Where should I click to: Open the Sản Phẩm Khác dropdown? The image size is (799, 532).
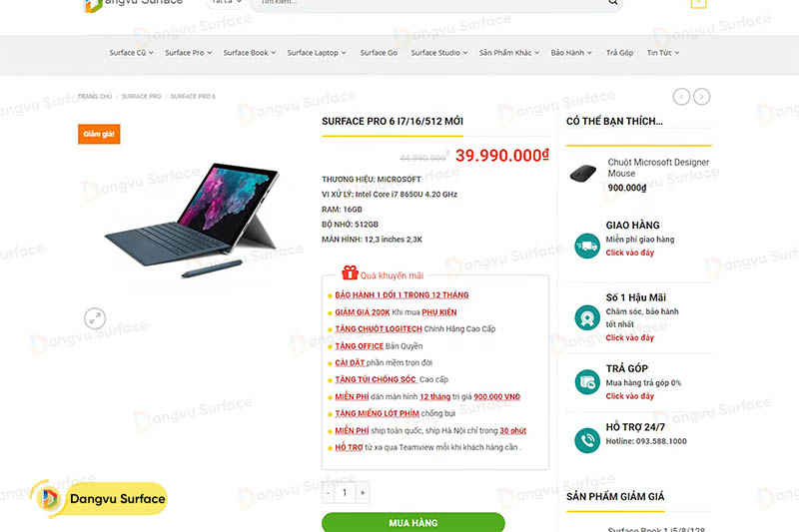click(509, 53)
